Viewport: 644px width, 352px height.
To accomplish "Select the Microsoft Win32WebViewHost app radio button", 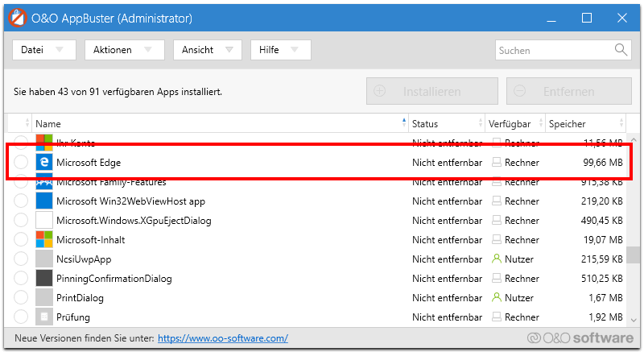I will pyautogui.click(x=21, y=201).
